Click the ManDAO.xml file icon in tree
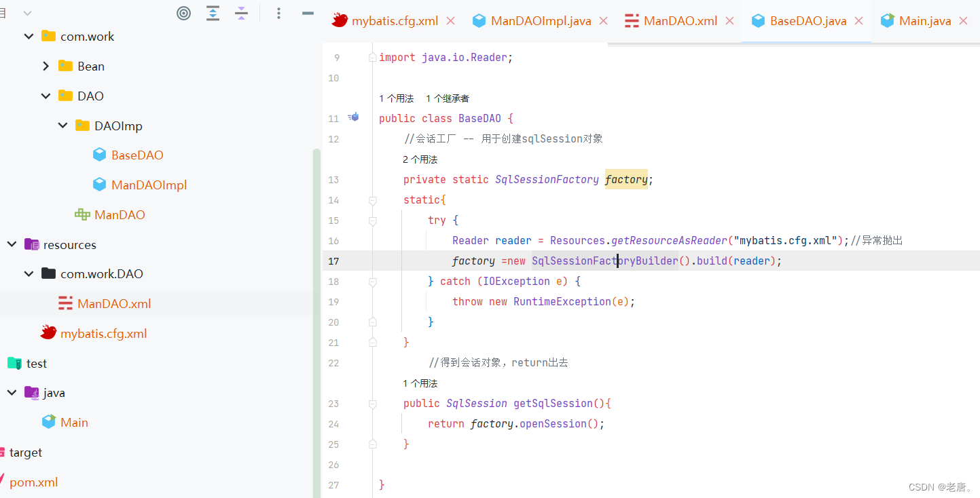This screenshot has height=498, width=980. click(x=65, y=303)
